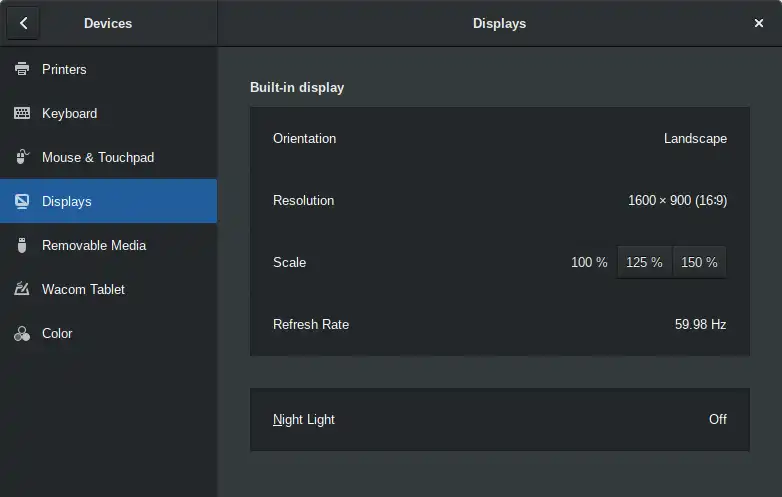Open Night Light settings row
The image size is (782, 497).
tap(500, 420)
